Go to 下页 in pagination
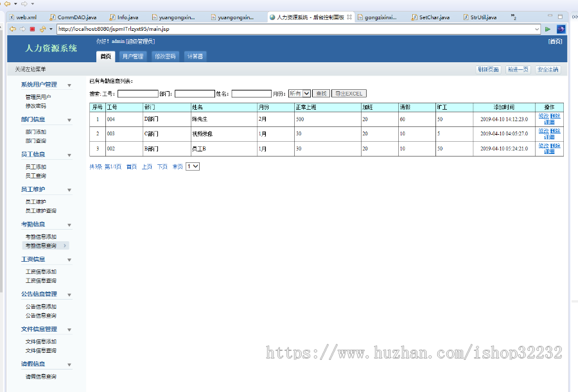The width and height of the screenshot is (578, 392). pos(162,167)
